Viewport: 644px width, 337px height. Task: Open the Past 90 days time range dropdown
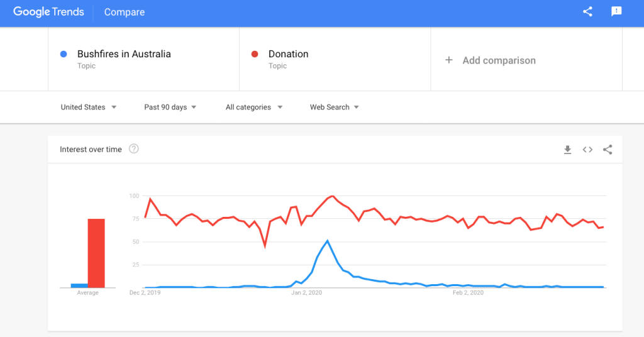click(170, 108)
